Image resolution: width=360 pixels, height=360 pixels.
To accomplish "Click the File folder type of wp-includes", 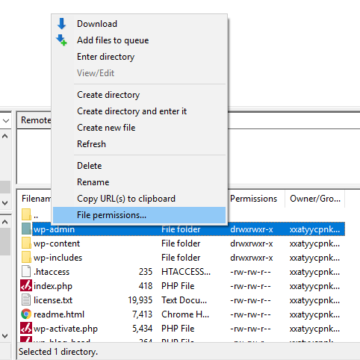I will [181, 258].
